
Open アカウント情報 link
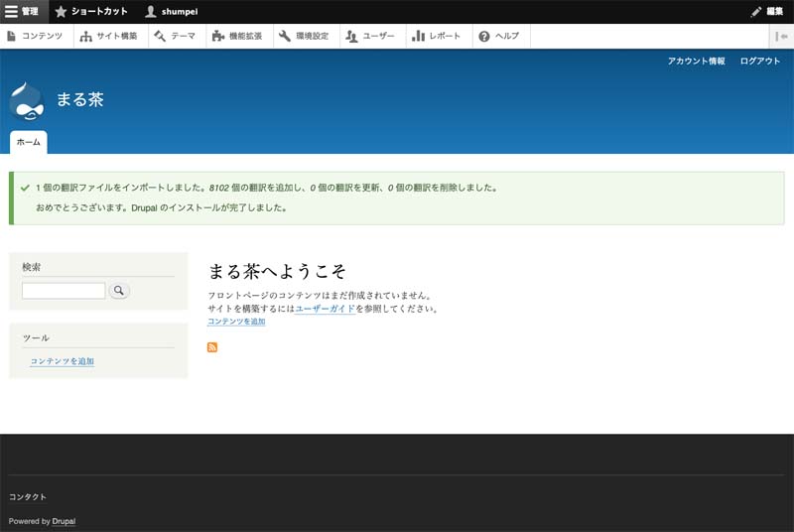coord(697,61)
